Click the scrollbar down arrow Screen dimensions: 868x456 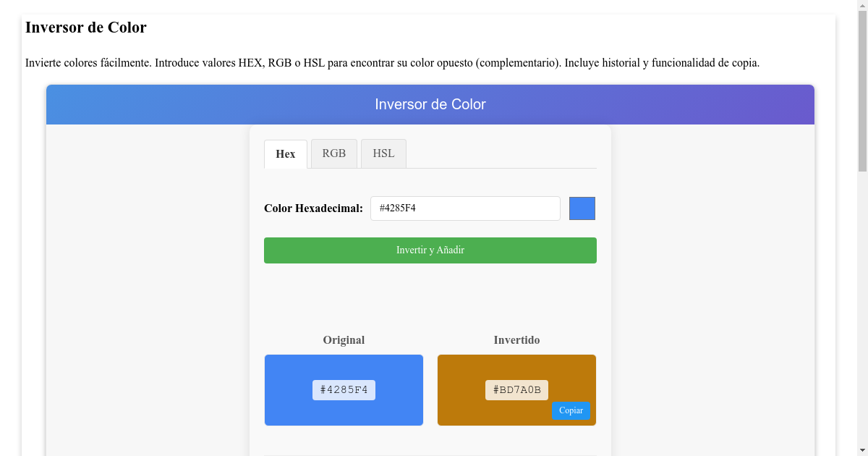tap(862, 449)
